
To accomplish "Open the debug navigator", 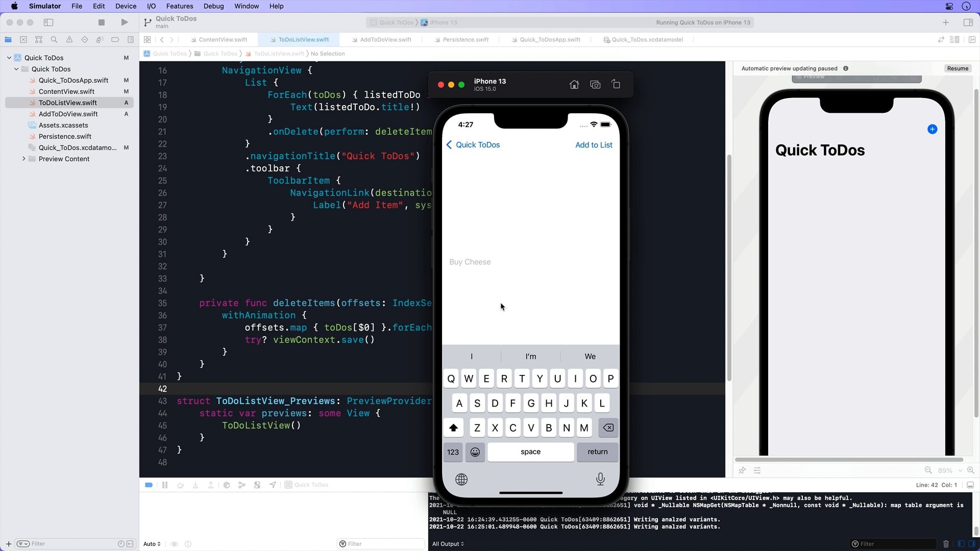I will pyautogui.click(x=100, y=40).
